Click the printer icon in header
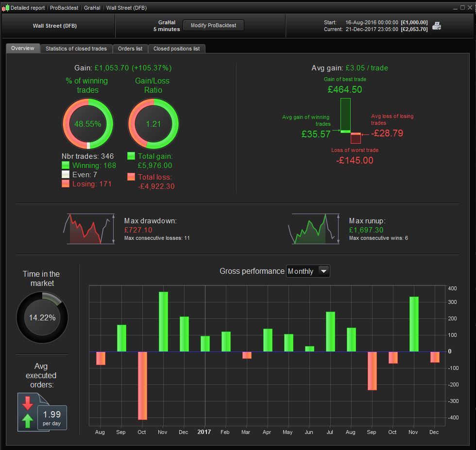Viewport: 476px width, 450px height. pos(437,26)
